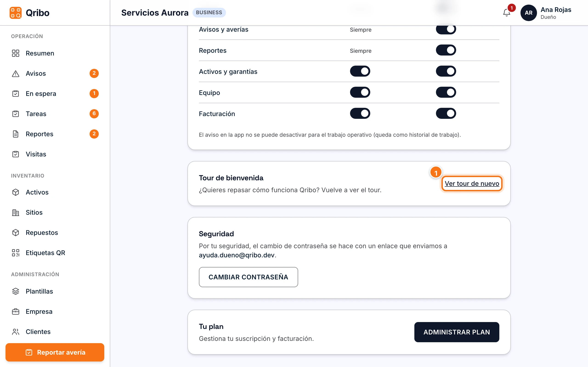
Task: Disable the first Equipo toggle
Action: tap(360, 92)
